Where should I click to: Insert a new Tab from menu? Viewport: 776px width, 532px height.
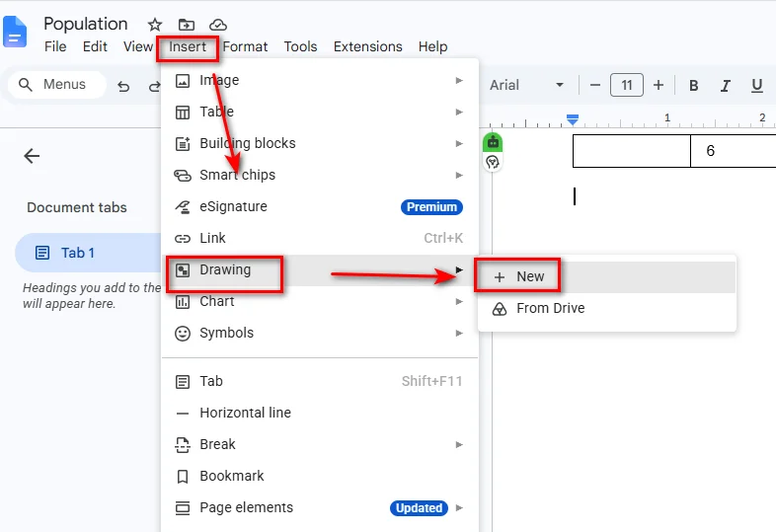(x=320, y=381)
